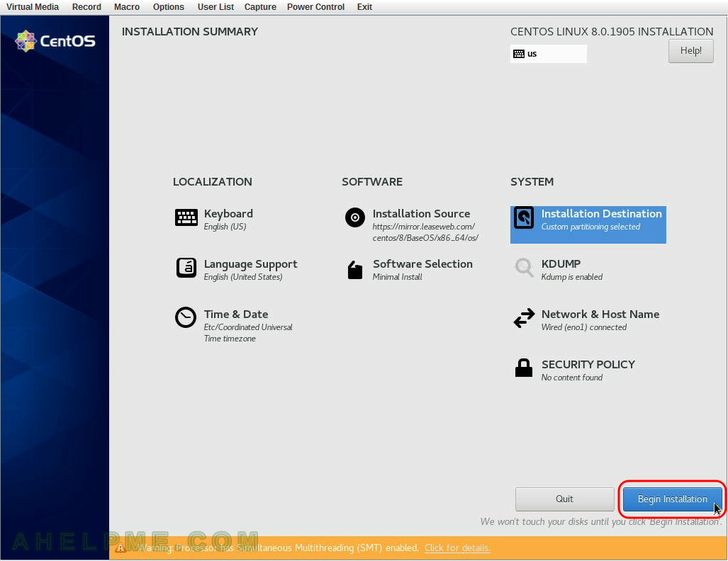Click the LOCALIZATION section heading

[213, 181]
